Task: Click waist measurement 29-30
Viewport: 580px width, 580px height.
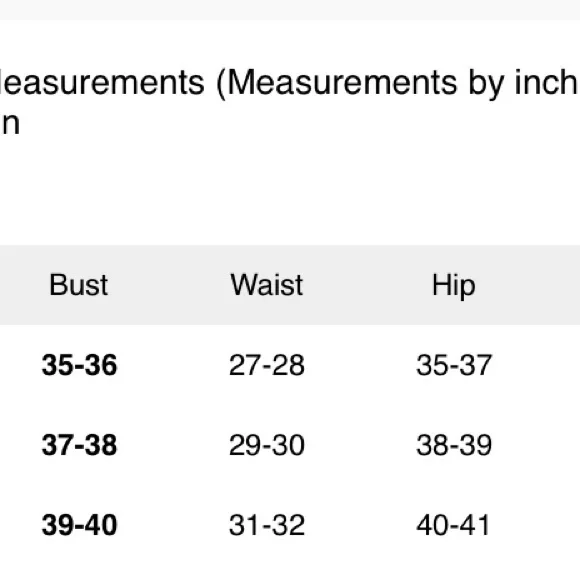Action: [267, 445]
